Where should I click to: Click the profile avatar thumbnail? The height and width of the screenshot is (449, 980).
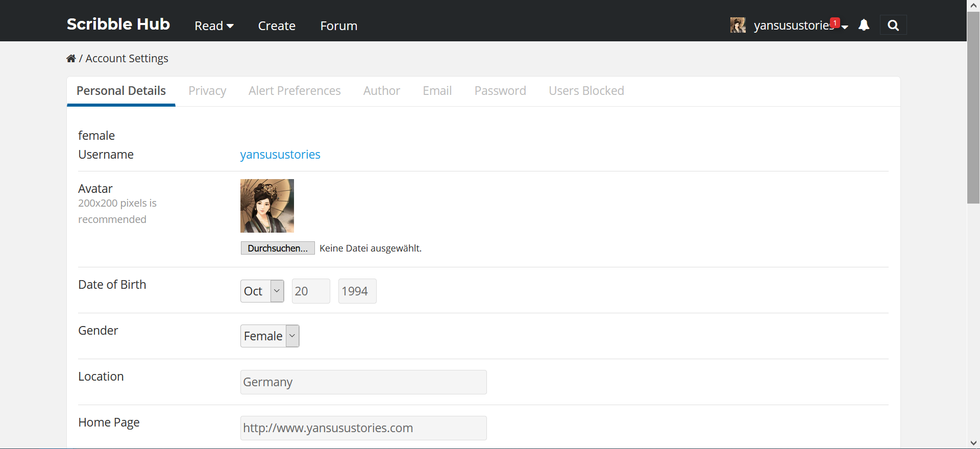[x=267, y=206]
